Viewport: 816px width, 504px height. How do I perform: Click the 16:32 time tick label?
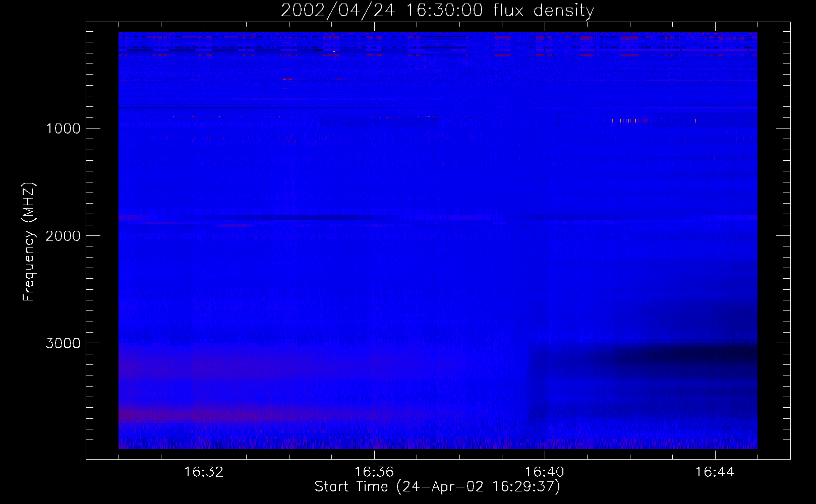pyautogui.click(x=204, y=472)
